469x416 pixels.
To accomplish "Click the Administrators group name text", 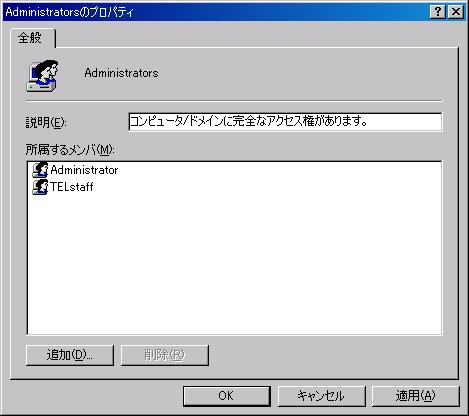I will pyautogui.click(x=121, y=73).
